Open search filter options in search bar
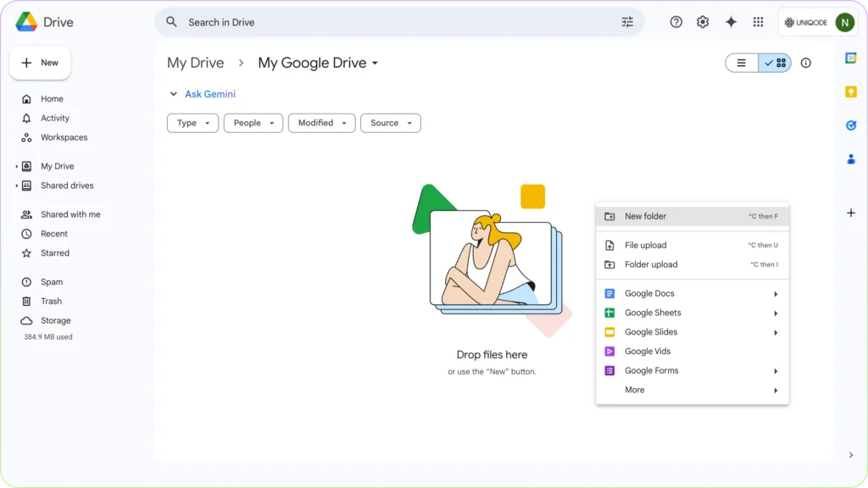 point(627,22)
